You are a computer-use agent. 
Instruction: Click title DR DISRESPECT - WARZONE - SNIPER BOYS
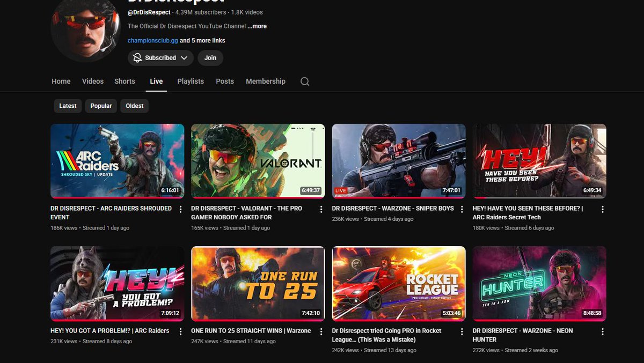[393, 209]
